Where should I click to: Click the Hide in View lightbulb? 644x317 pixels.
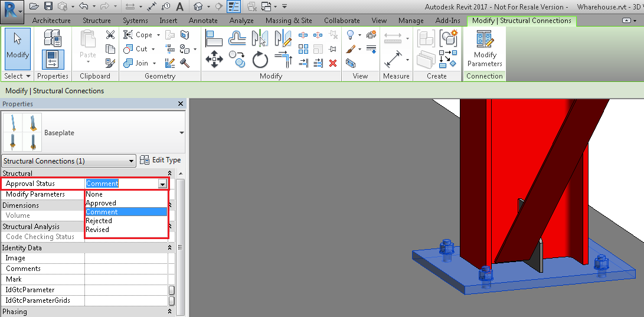click(x=351, y=35)
